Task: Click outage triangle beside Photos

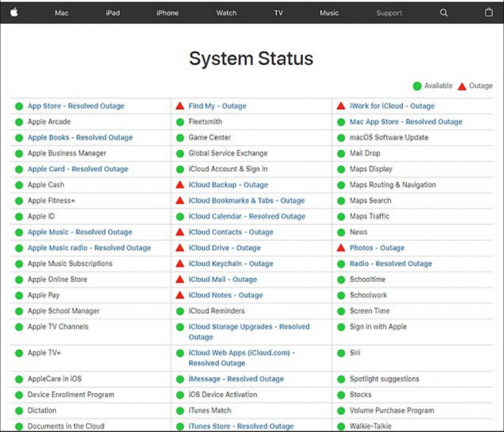Action: (341, 248)
